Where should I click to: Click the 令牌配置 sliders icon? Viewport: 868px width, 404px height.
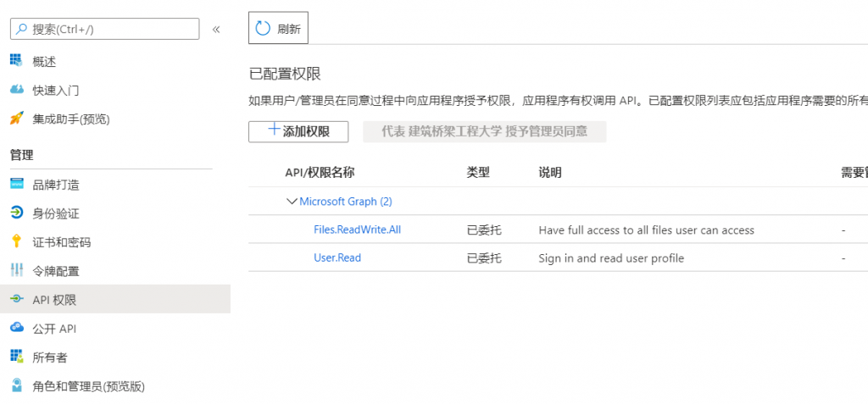(x=16, y=271)
